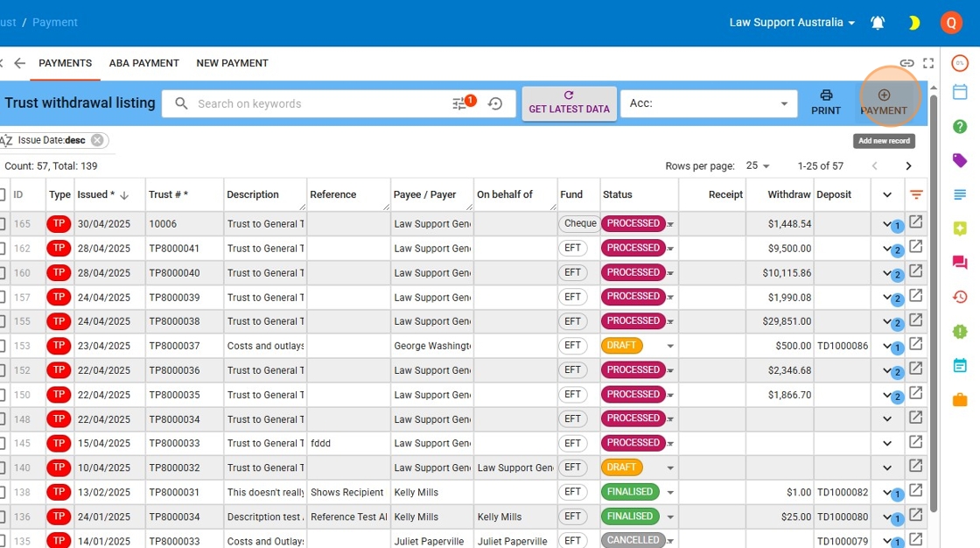Open the Acc: account dropdown

tap(709, 103)
